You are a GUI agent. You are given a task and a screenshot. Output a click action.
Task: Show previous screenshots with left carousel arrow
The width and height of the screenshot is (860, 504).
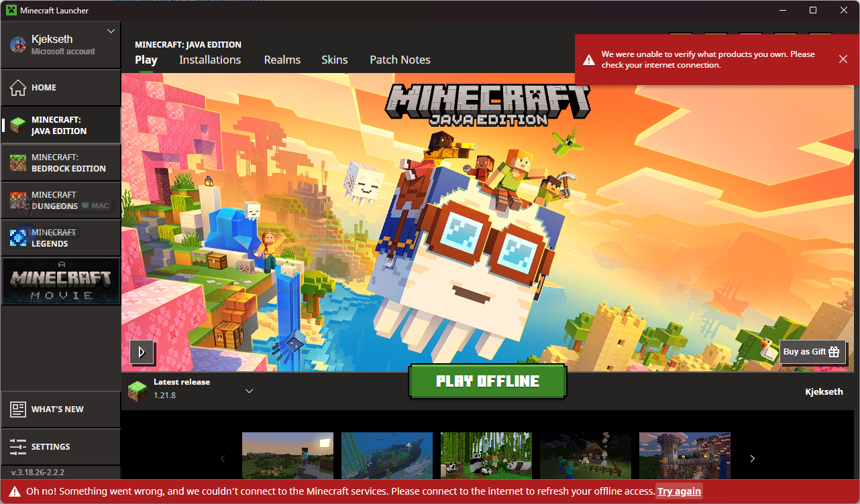point(223,458)
